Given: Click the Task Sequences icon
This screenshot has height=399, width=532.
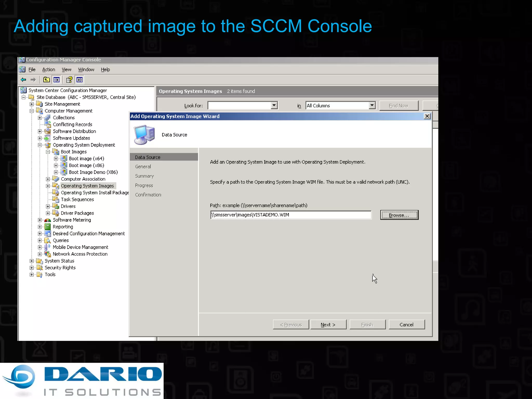Looking at the screenshot, I should [56, 199].
